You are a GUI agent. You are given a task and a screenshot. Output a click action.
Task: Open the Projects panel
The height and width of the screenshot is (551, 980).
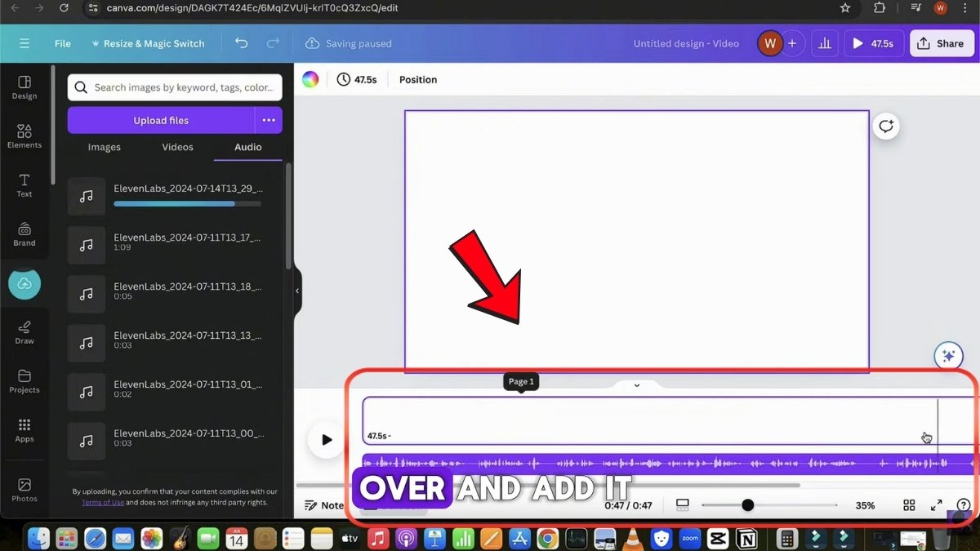coord(24,381)
